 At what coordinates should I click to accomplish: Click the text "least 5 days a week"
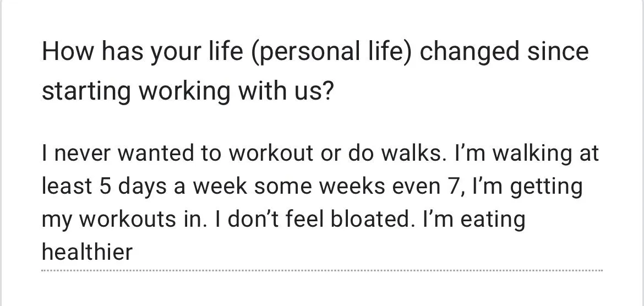point(145,185)
